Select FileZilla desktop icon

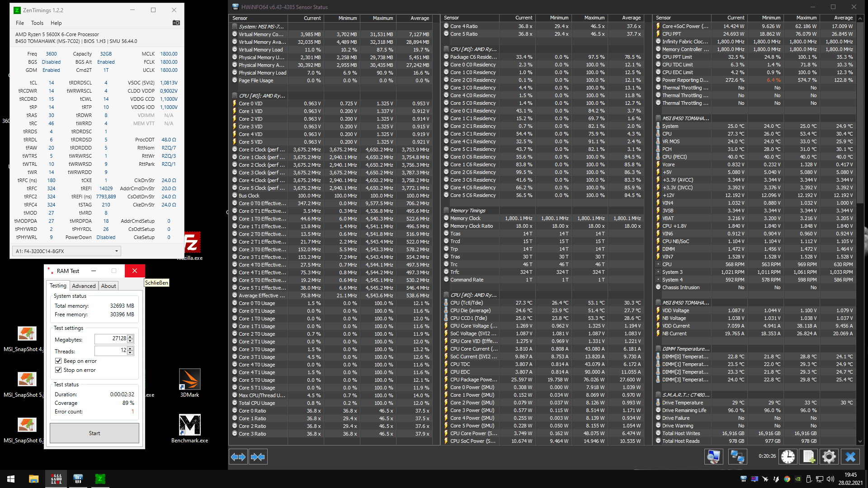[x=192, y=246]
